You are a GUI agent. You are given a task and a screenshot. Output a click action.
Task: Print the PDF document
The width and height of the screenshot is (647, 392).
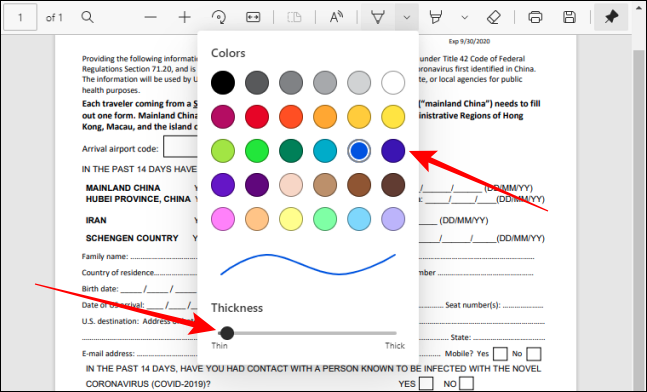535,17
